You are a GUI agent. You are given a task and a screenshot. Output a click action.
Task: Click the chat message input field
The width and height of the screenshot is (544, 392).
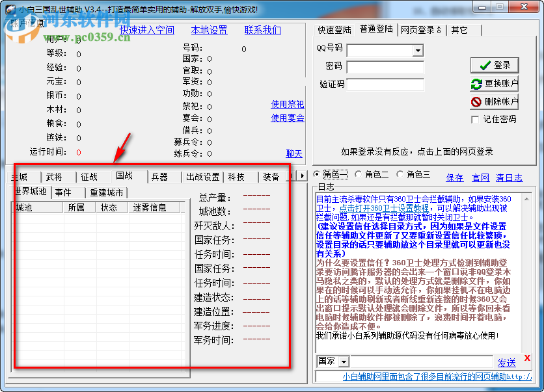coord(421,361)
